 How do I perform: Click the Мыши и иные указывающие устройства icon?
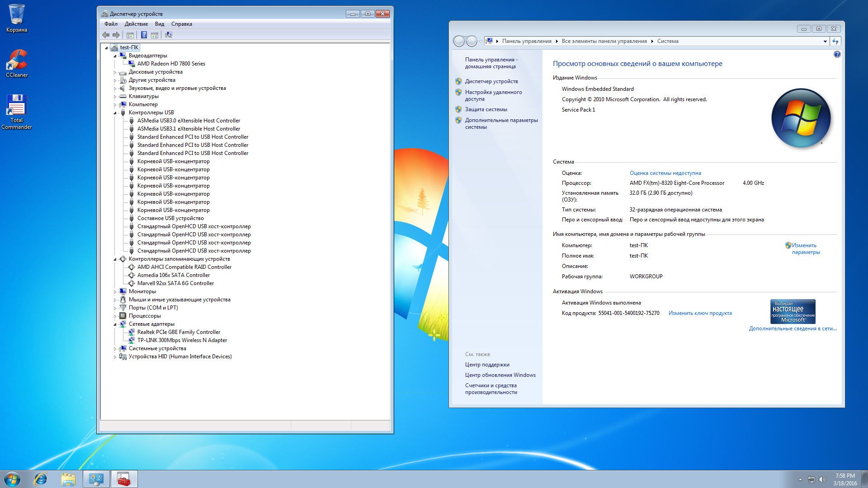point(123,300)
